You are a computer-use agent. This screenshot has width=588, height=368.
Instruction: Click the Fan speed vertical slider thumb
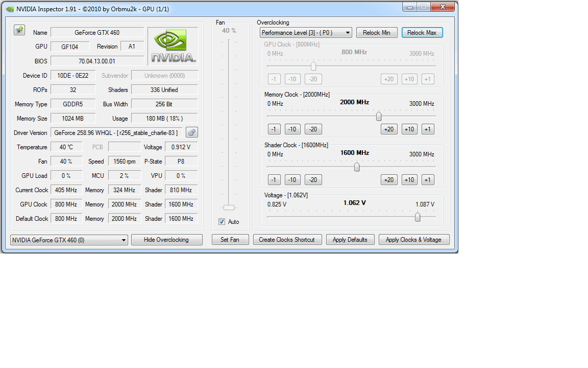click(229, 208)
